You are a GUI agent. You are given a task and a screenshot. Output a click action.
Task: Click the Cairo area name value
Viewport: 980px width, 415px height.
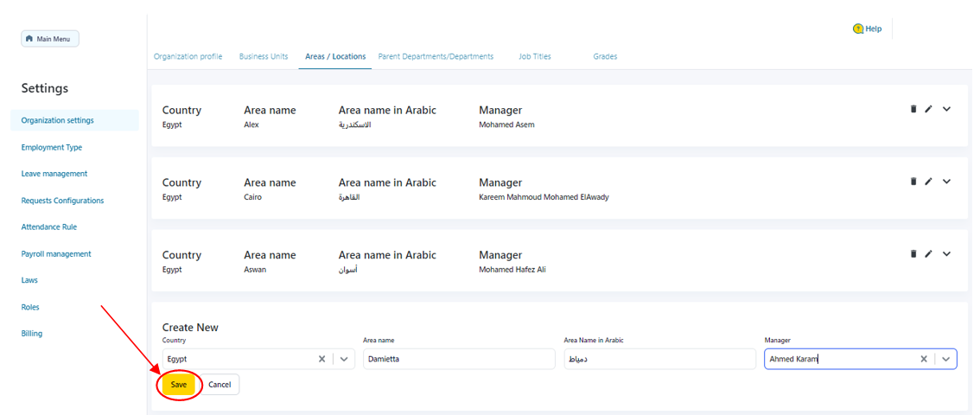[252, 197]
